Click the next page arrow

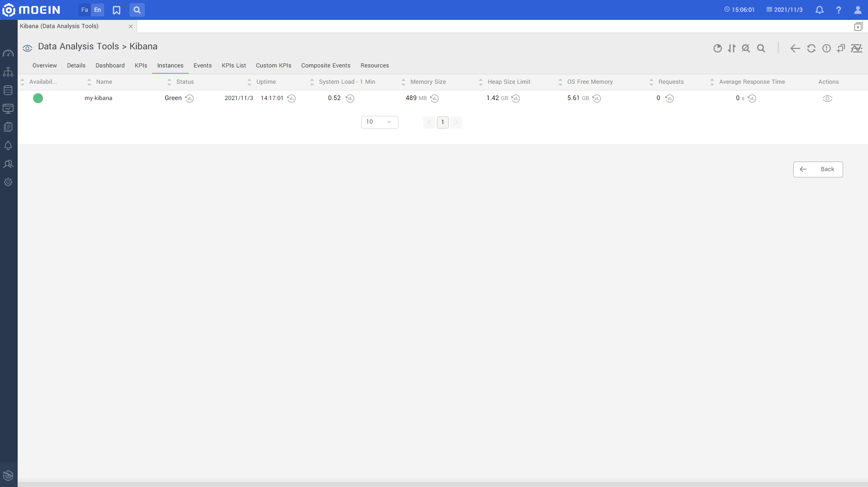(x=456, y=122)
